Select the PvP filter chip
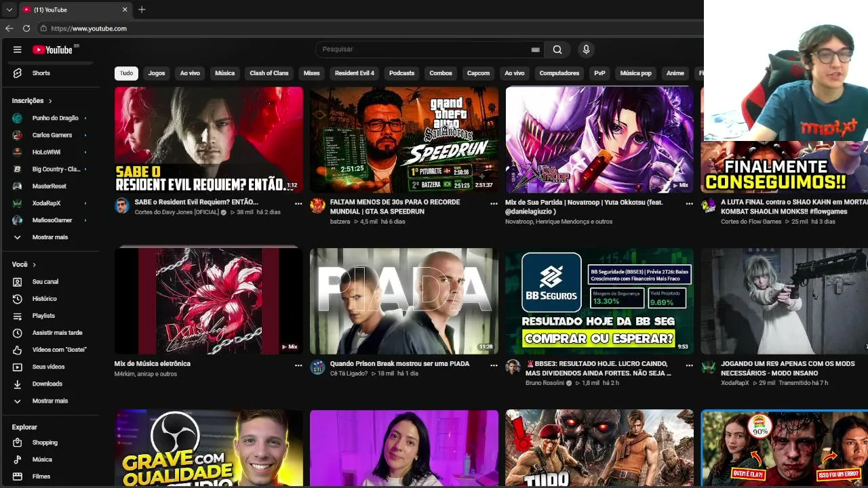The height and width of the screenshot is (488, 868). pos(599,73)
